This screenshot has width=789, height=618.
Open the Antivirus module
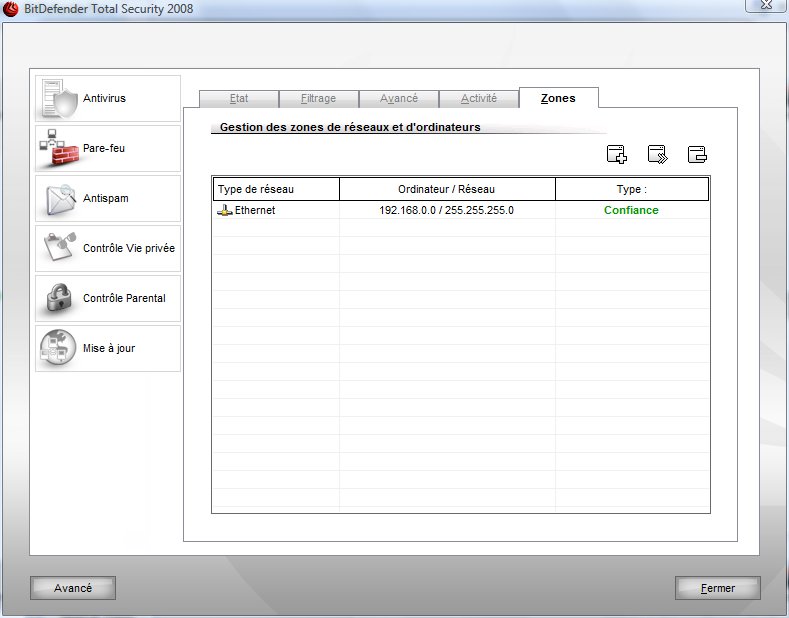(x=108, y=99)
